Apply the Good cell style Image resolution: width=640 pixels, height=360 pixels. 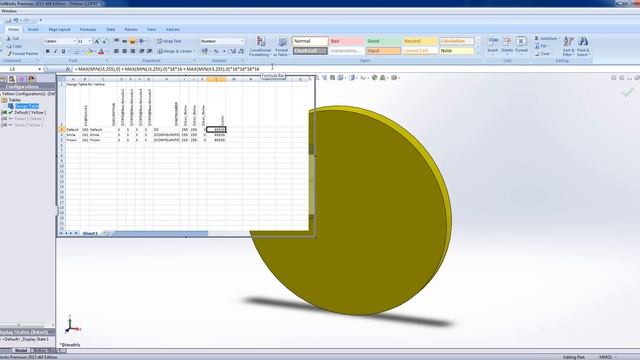(383, 41)
